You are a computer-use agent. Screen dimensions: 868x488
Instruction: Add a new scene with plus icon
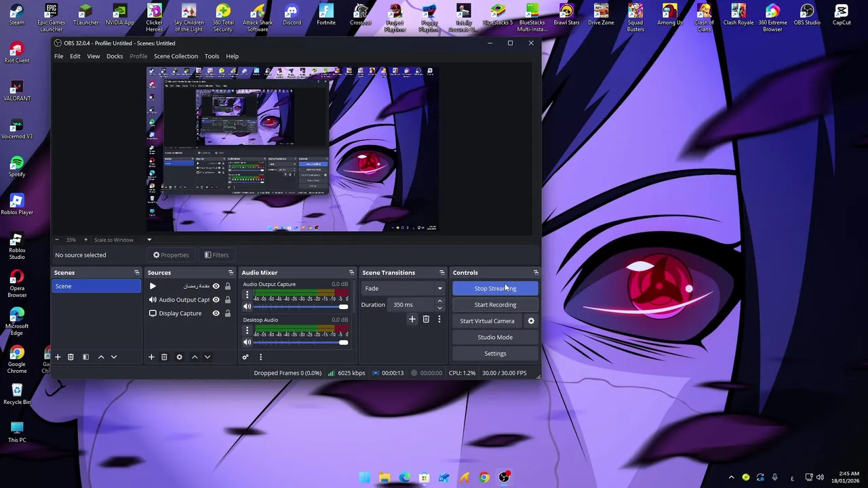[x=58, y=357]
